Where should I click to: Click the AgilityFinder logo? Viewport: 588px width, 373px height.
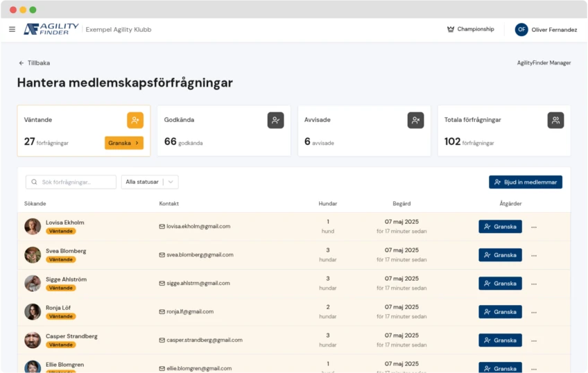pos(51,29)
